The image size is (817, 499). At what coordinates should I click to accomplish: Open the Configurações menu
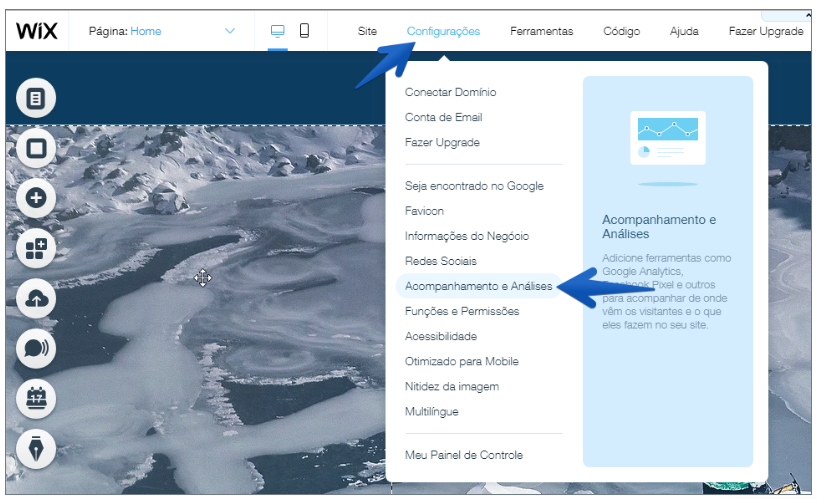click(x=443, y=31)
